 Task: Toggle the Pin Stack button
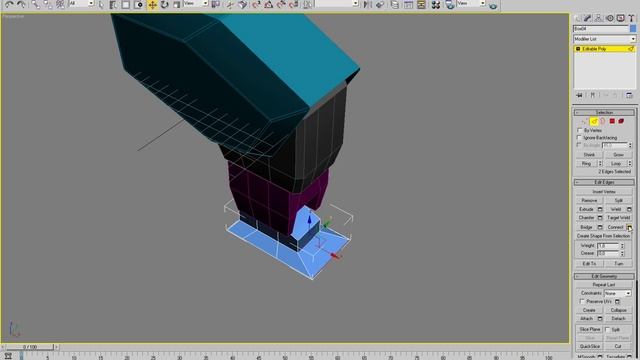pyautogui.click(x=579, y=95)
